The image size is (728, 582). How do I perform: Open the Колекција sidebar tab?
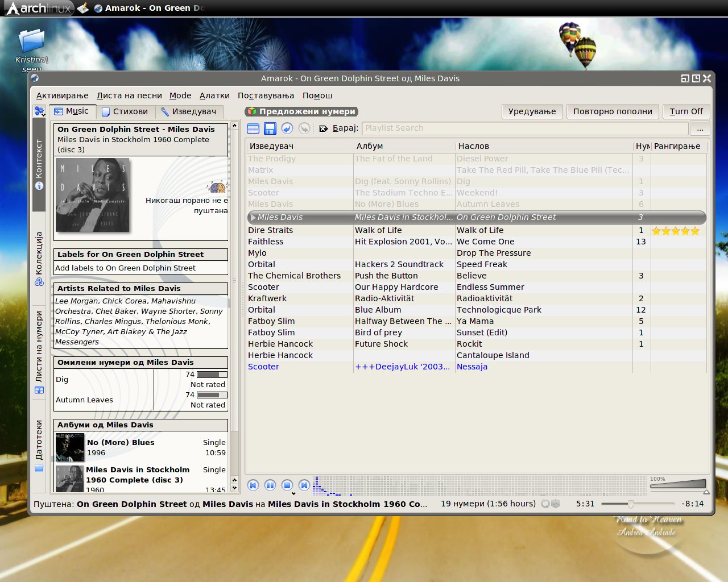[39, 259]
